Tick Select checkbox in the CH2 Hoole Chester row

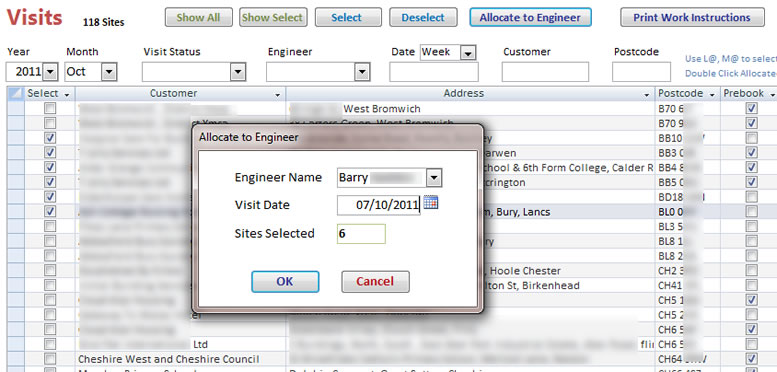50,270
